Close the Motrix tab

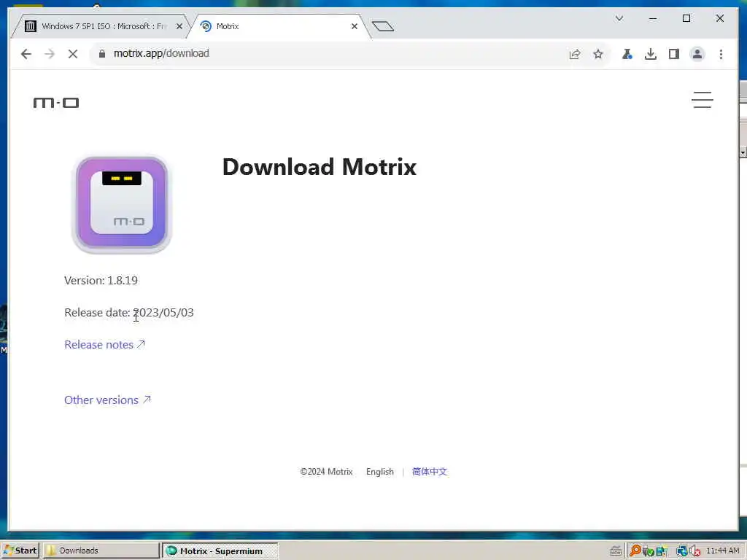(355, 26)
